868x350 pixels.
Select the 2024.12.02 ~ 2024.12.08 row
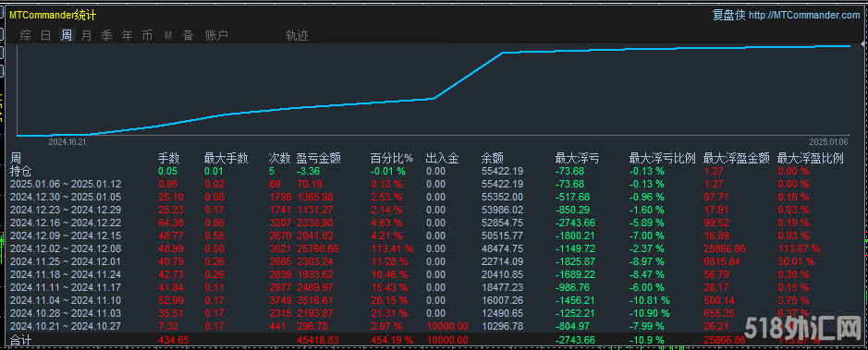click(x=434, y=248)
